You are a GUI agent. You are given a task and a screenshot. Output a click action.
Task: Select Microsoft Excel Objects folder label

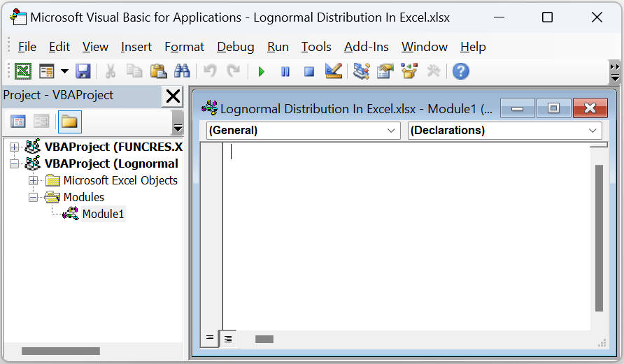(x=120, y=180)
